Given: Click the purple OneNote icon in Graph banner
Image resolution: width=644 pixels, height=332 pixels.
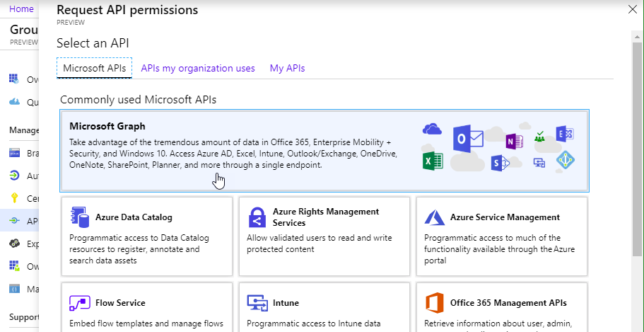Looking at the screenshot, I should (513, 142).
